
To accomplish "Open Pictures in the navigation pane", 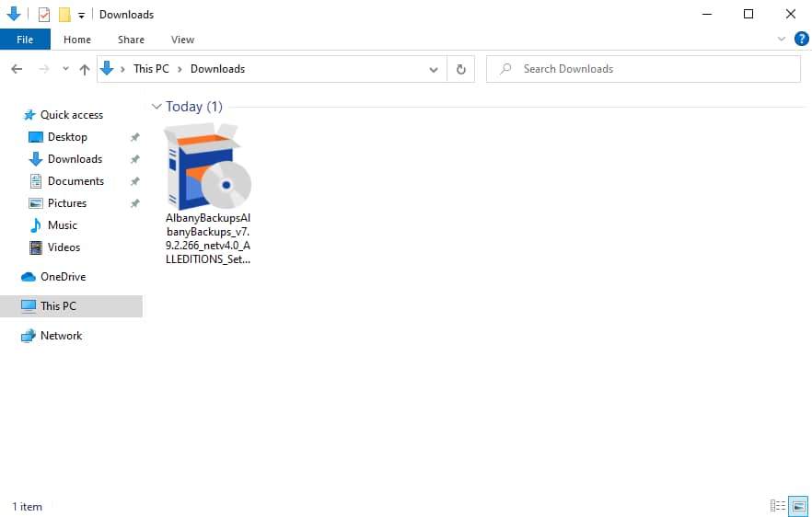I will coord(67,203).
